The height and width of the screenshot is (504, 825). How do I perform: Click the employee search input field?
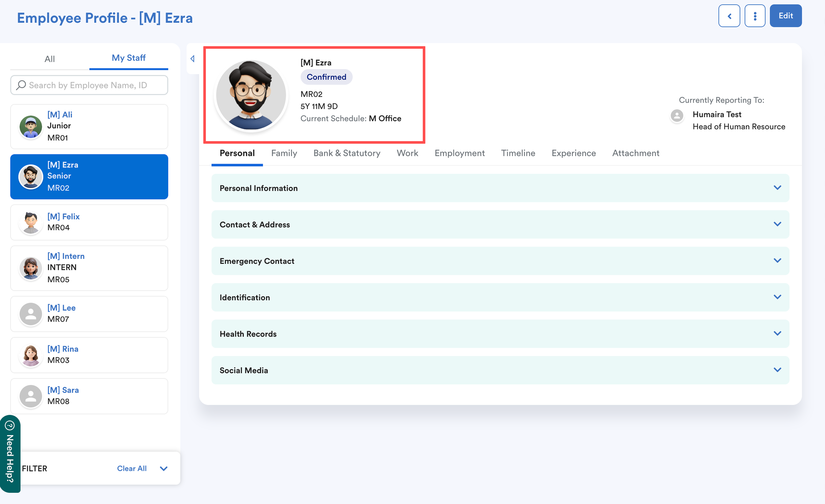click(94, 85)
